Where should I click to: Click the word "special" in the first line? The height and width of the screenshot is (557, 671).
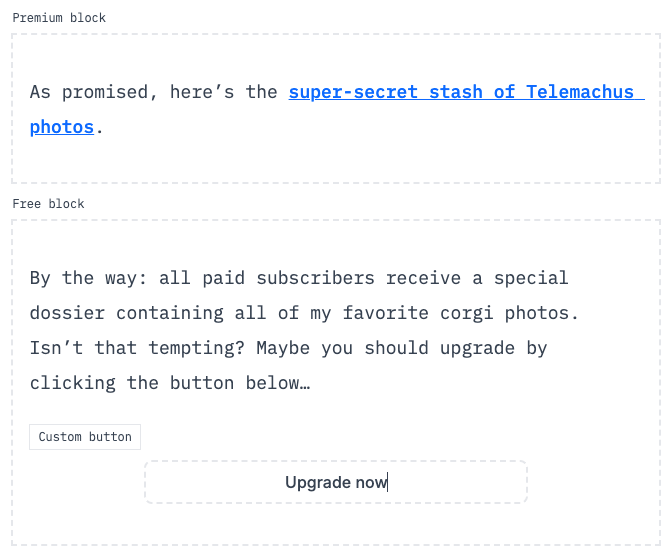[x=531, y=278]
